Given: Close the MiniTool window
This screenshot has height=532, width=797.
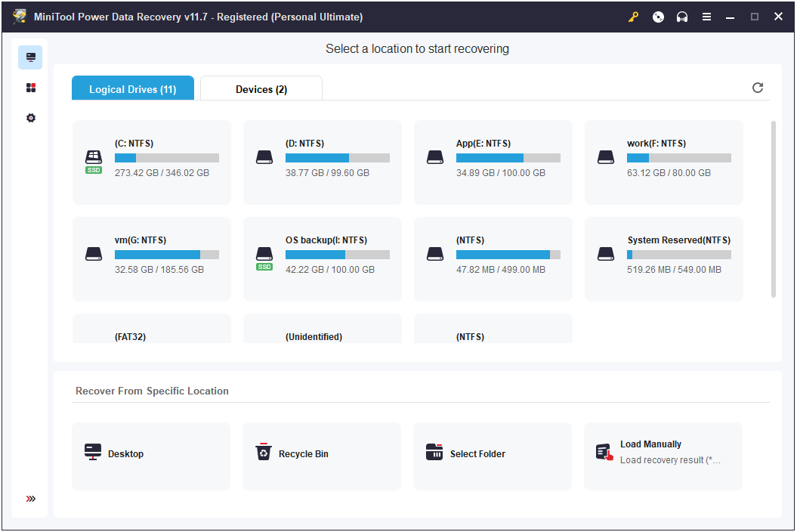Looking at the screenshot, I should click(778, 17).
